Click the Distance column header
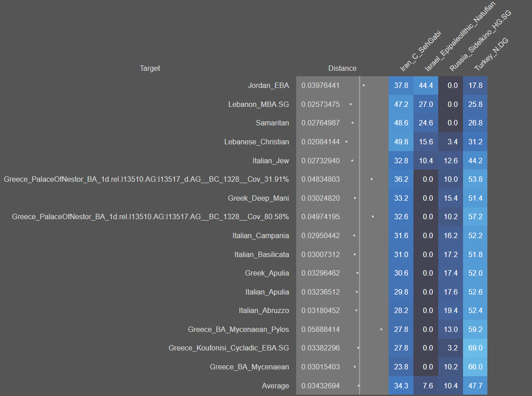 [342, 68]
